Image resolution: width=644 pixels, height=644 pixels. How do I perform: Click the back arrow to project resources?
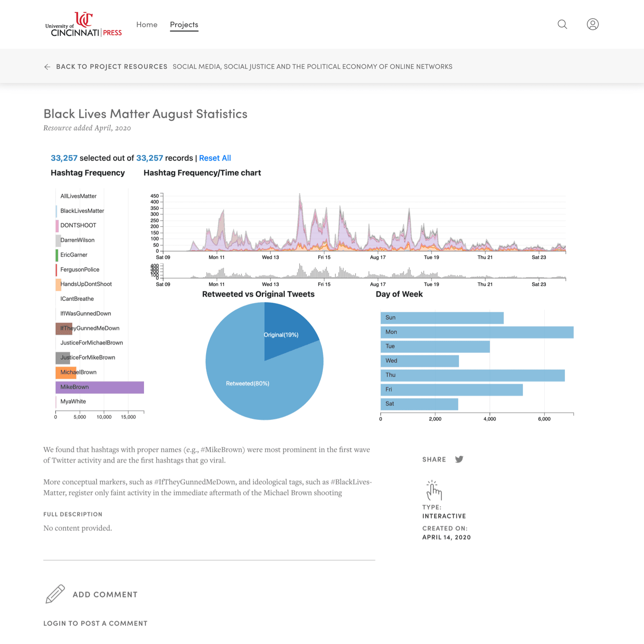[x=47, y=67]
